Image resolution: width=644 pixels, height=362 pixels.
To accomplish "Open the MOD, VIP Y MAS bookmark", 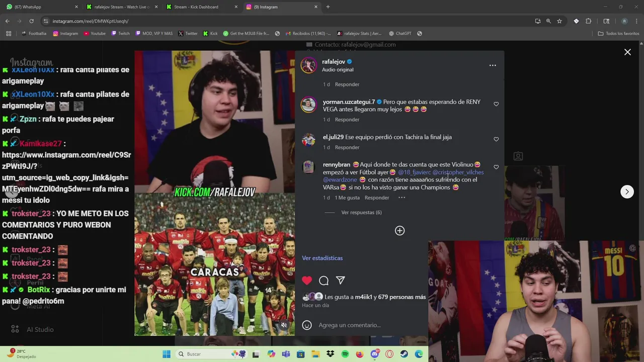I will coord(153,34).
